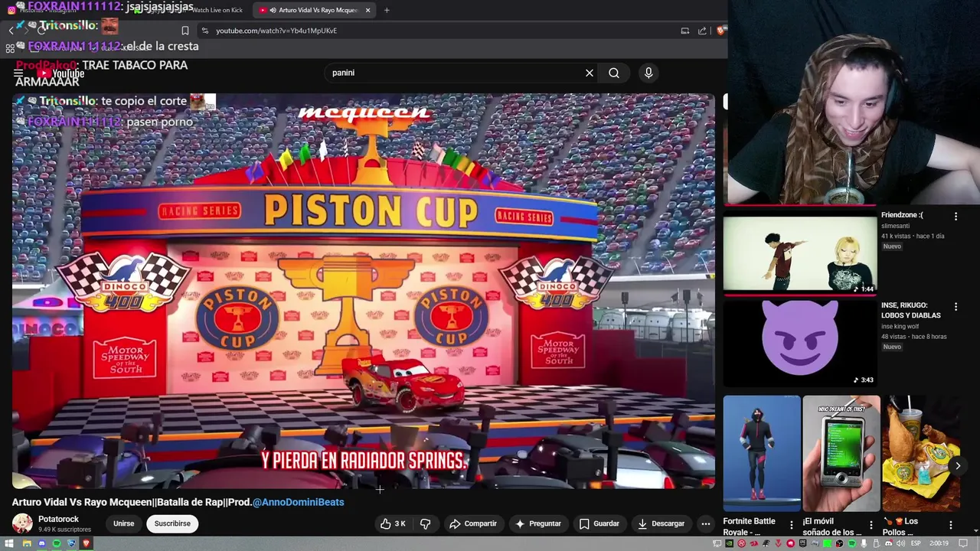This screenshot has width=980, height=551.
Task: Close the Arturo Vidal video tab
Action: (x=368, y=10)
